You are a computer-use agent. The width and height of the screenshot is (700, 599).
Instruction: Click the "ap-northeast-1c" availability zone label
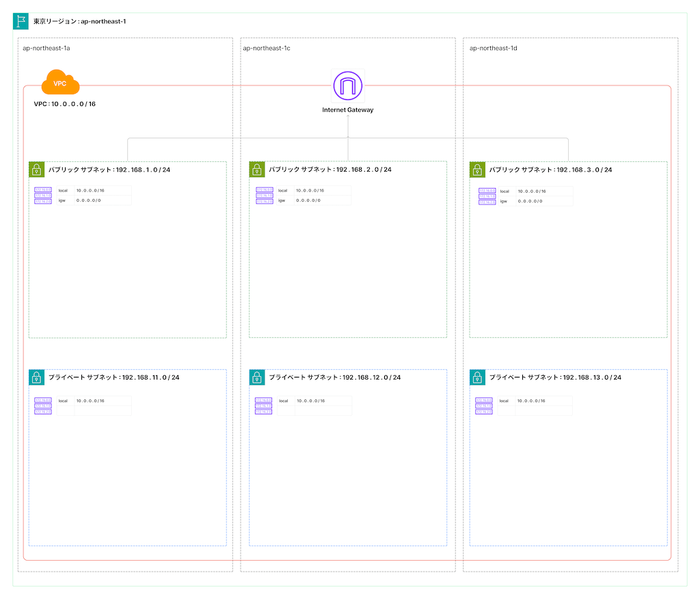(x=267, y=49)
